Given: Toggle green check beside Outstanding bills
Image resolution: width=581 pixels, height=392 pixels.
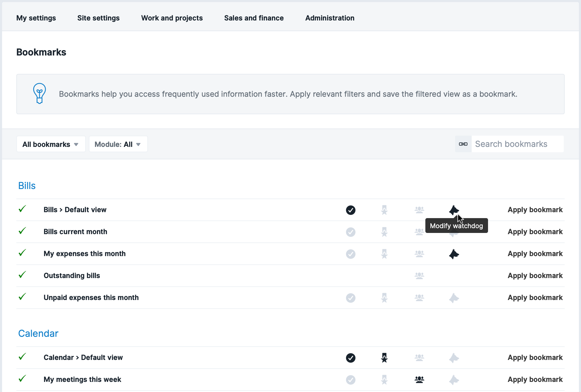Looking at the screenshot, I should [22, 275].
